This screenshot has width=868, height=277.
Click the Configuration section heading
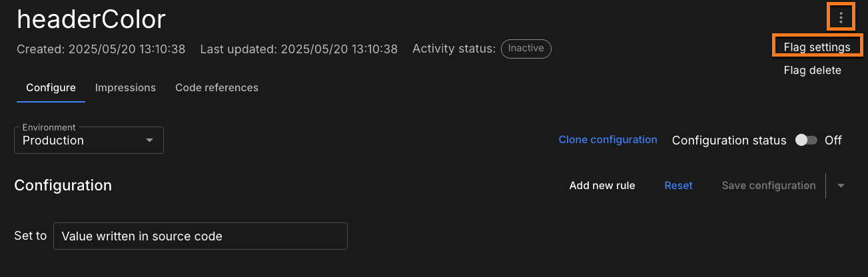pos(63,185)
